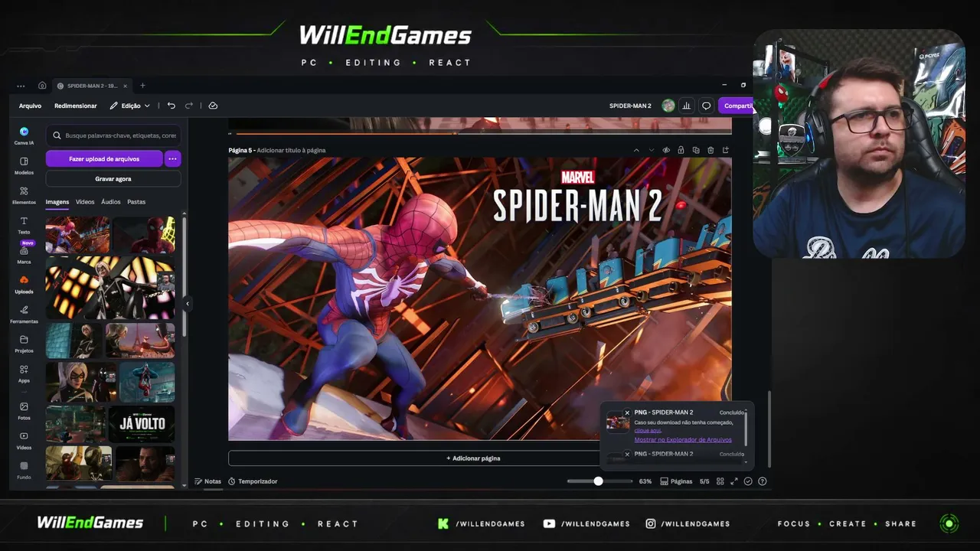Click Fazer upload de arquivos button
The height and width of the screenshot is (551, 980).
[x=104, y=158]
